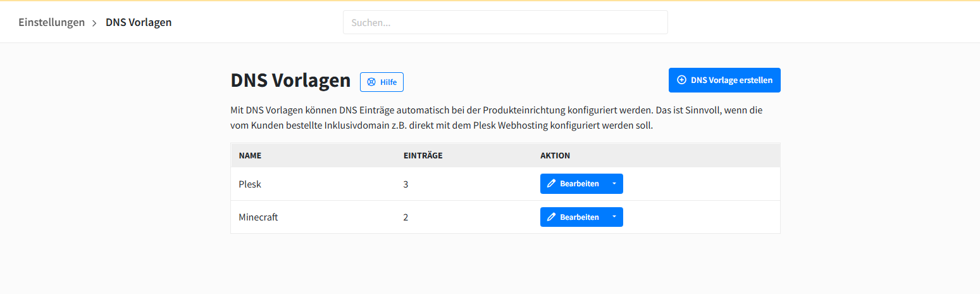
Task: Select the Minecraft template name
Action: point(258,217)
